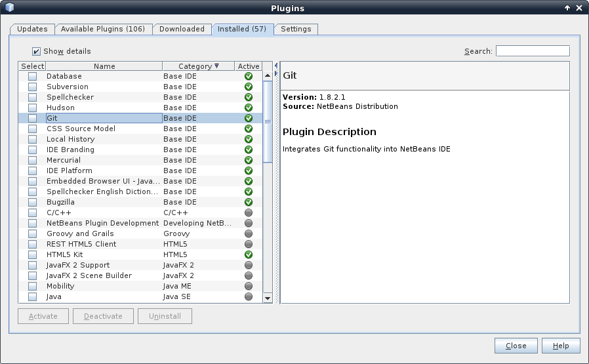The image size is (589, 364).
Task: Click the inactive icon for the Java plugin
Action: click(x=249, y=296)
